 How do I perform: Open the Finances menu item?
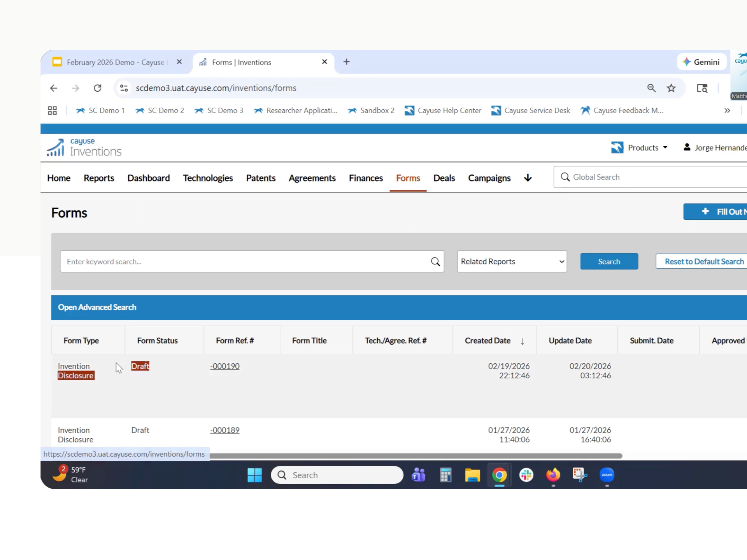pos(366,178)
